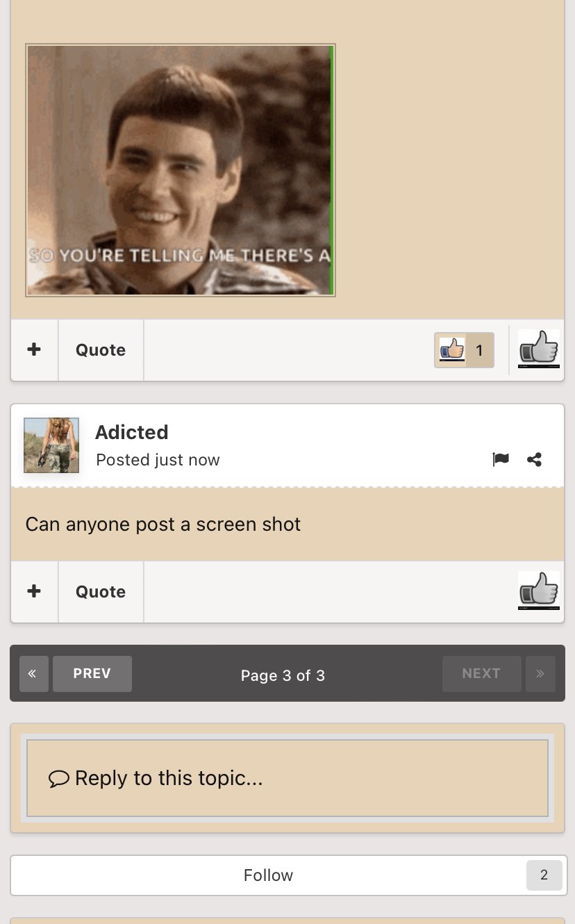Open the 'Page 3 of 3' page selector
This screenshot has width=575, height=924.
[283, 675]
